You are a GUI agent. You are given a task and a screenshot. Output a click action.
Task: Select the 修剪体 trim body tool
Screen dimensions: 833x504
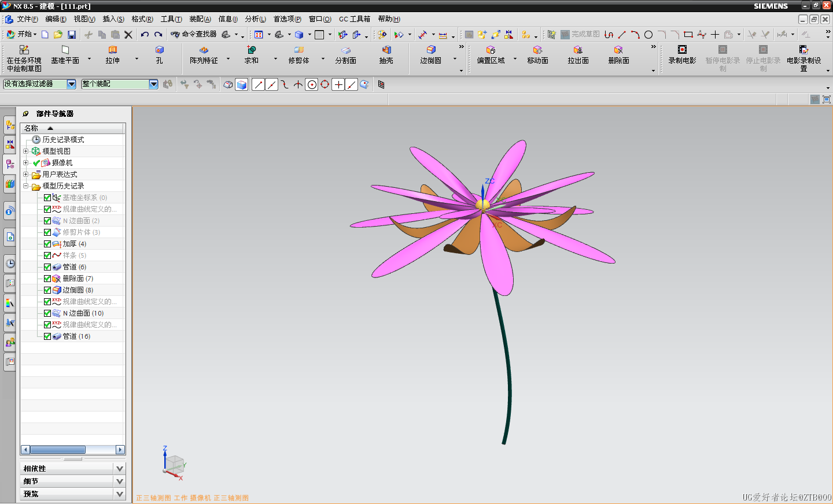click(x=298, y=55)
